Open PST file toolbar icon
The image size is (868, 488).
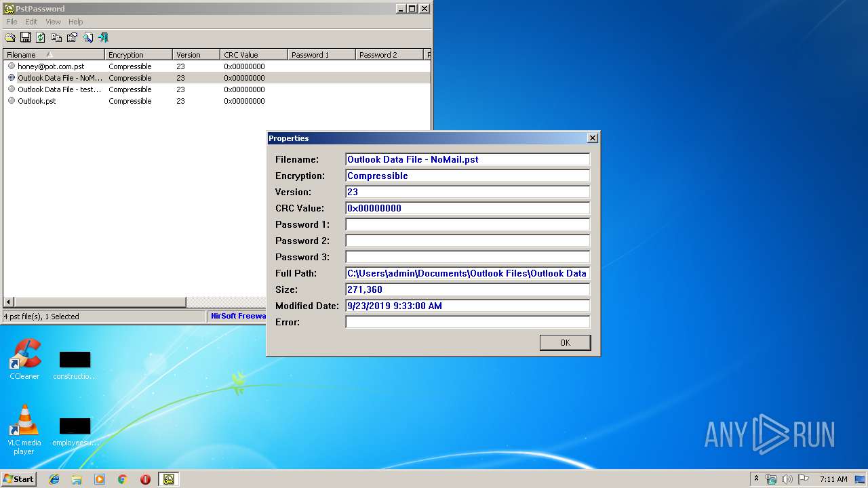(10, 37)
